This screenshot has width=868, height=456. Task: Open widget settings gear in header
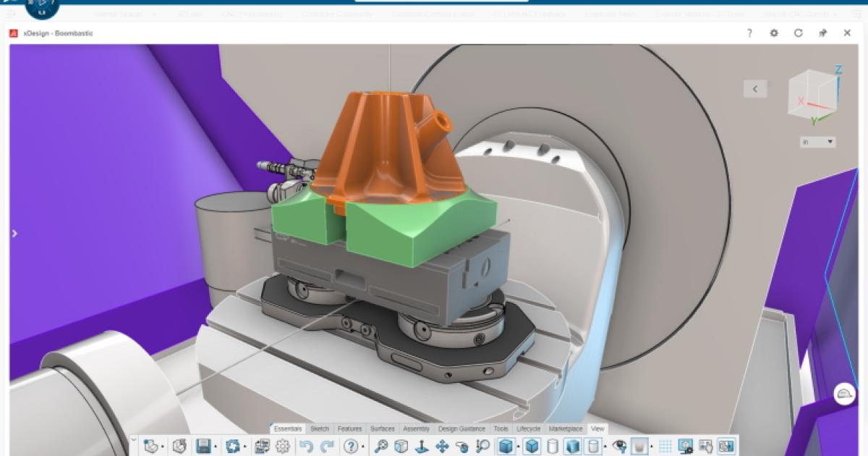tap(774, 33)
